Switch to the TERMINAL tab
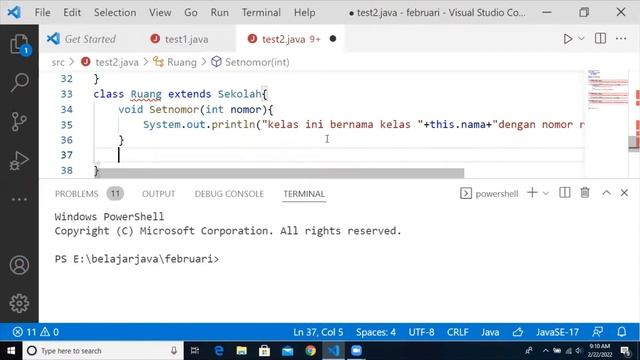Screen dimensions: 640x360 [304, 194]
